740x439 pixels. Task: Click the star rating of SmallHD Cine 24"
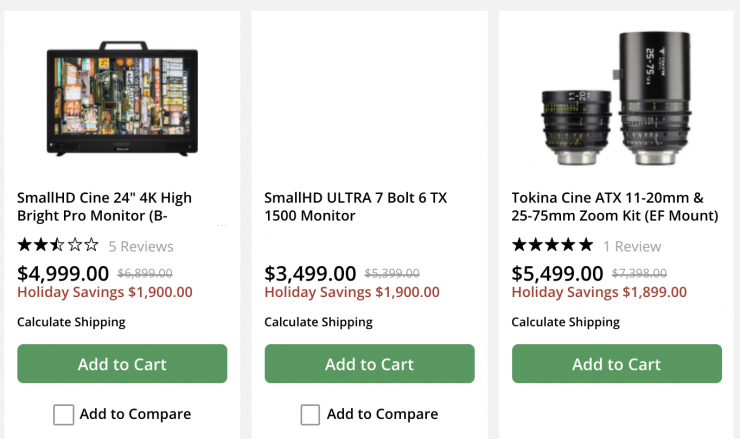tap(58, 245)
